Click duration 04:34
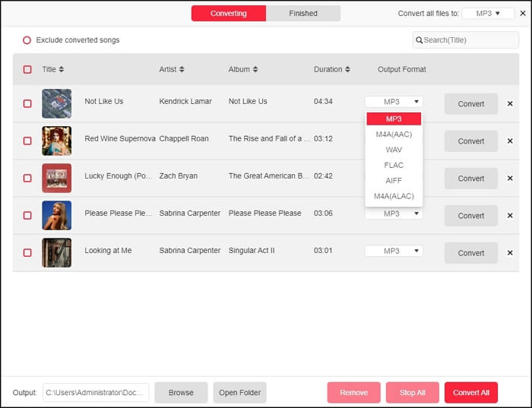 323,101
